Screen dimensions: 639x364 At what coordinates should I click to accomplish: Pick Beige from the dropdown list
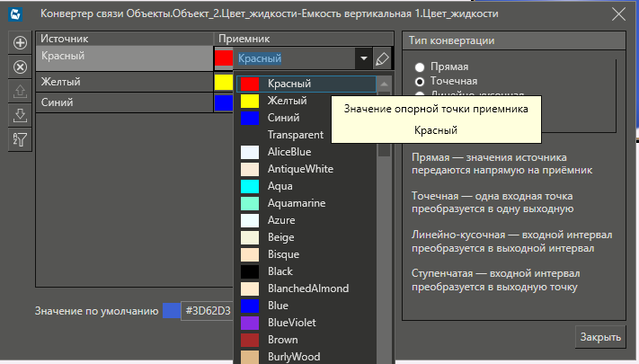(x=306, y=237)
